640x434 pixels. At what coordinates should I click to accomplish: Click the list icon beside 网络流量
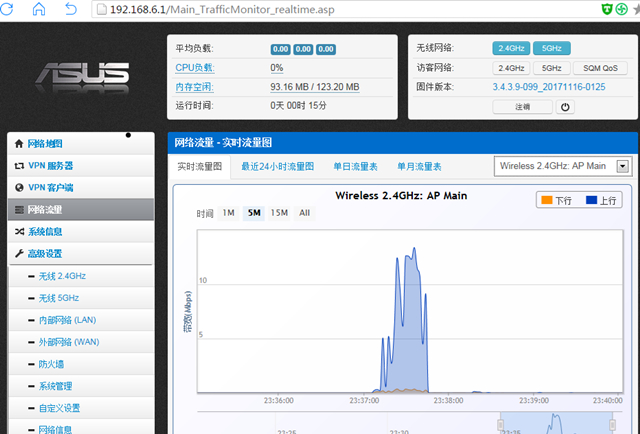[x=19, y=209]
